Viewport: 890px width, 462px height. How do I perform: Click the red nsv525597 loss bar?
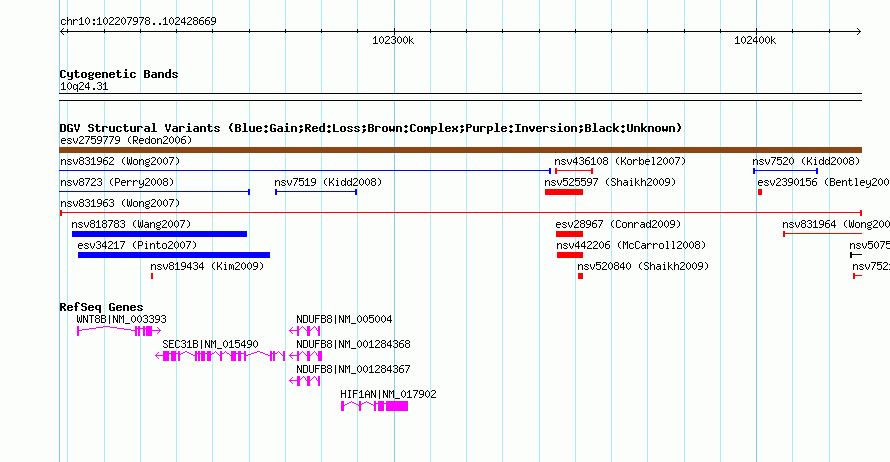pos(564,192)
